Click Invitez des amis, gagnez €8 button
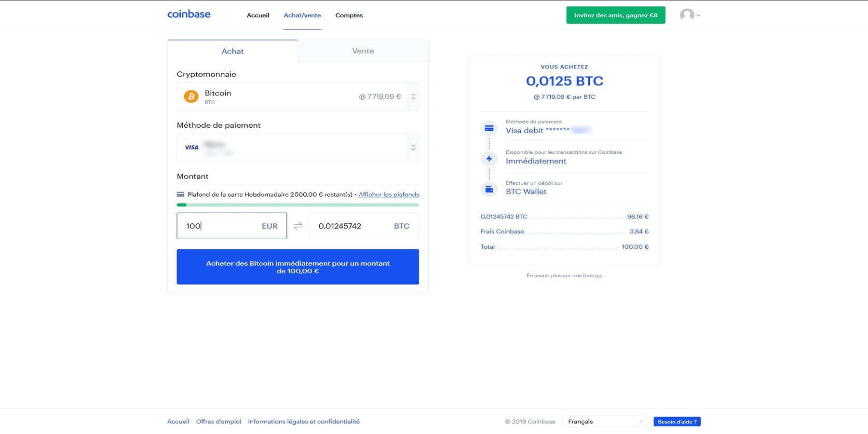 click(616, 15)
